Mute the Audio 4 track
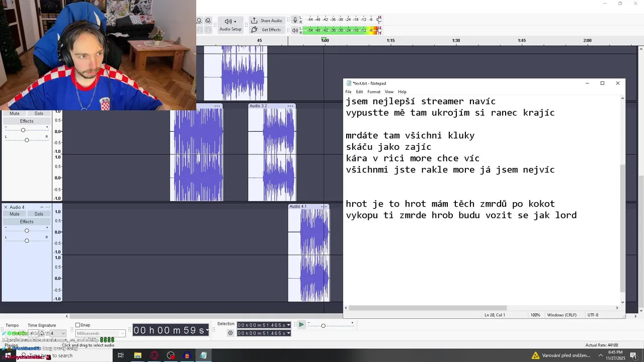Screen dimensions: 644x362 [x=15, y=214]
